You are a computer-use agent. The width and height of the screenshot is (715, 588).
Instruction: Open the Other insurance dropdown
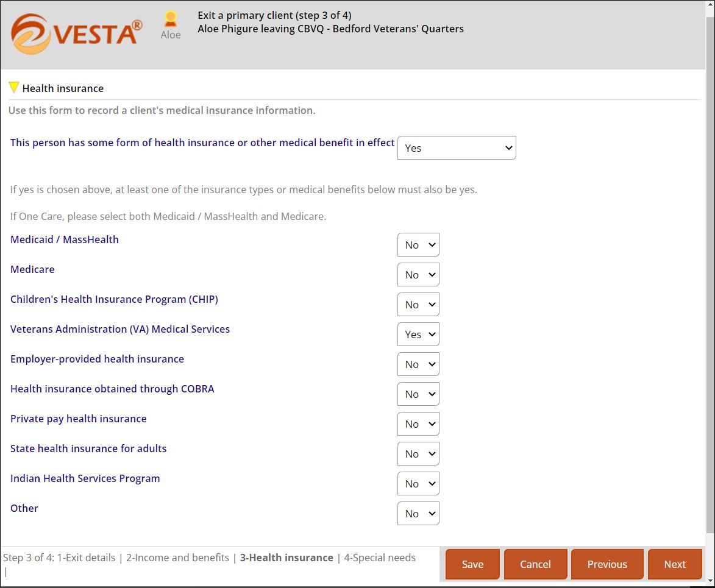[x=418, y=513]
